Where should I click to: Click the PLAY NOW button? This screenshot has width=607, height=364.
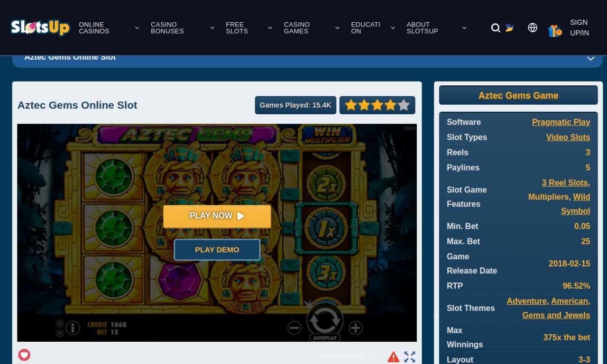(x=217, y=216)
